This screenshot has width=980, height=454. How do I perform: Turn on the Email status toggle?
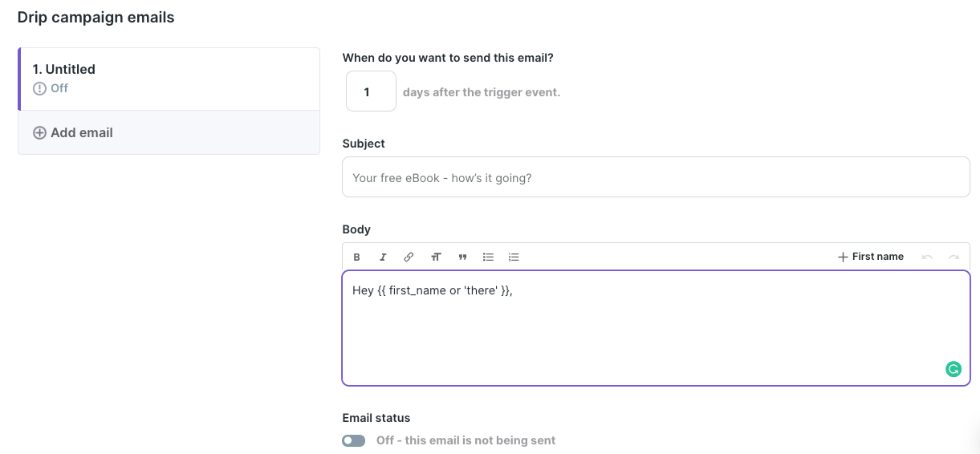pyautogui.click(x=353, y=440)
